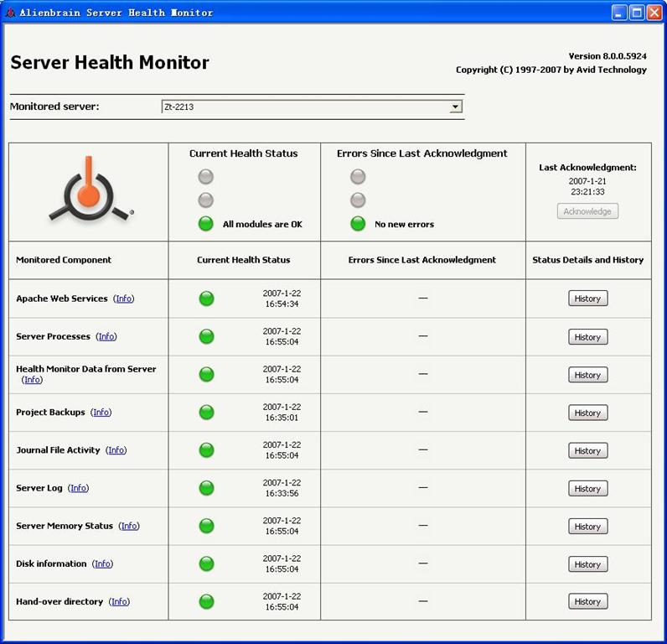
Task: Click the top gray light under Errors Since Last Acknowledgment
Action: 358,177
